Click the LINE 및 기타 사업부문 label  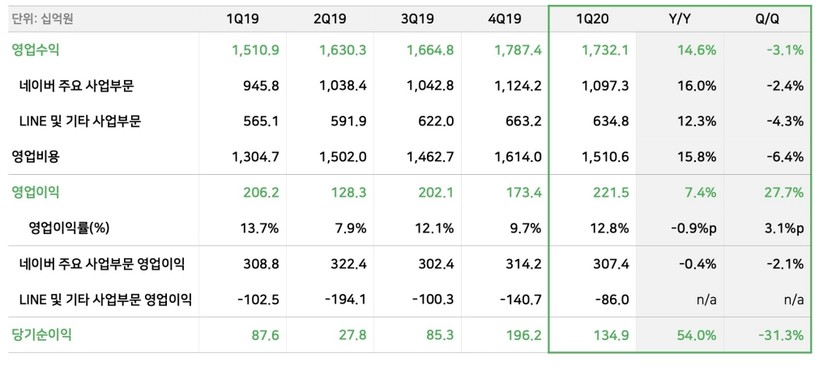click(80, 121)
